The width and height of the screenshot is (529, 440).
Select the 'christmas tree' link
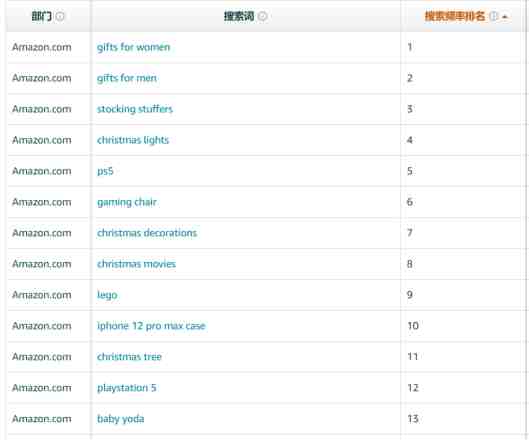(129, 357)
